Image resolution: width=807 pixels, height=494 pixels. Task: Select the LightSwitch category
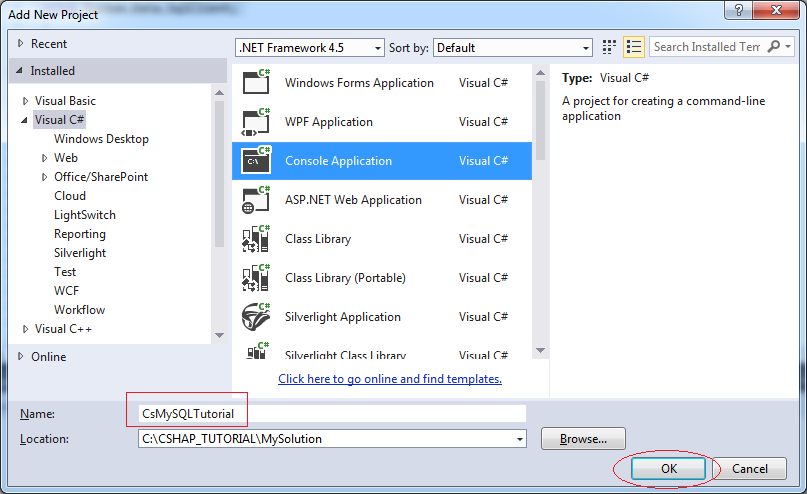click(x=85, y=215)
